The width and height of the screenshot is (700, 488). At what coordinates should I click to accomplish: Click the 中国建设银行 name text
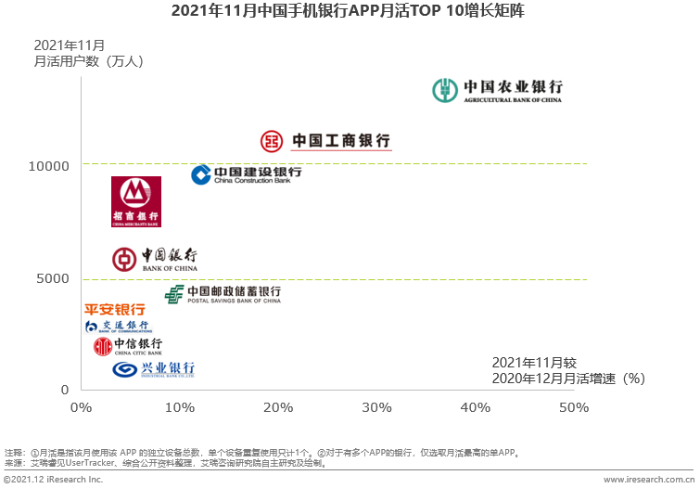click(258, 172)
